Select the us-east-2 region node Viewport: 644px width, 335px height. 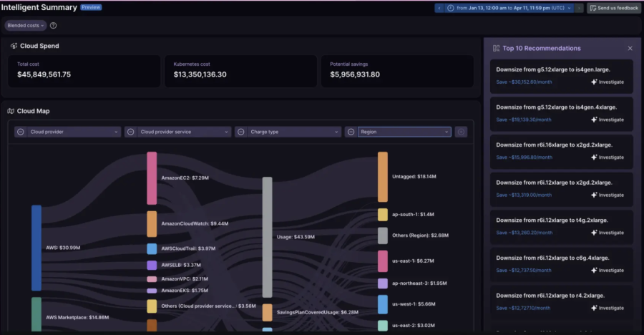click(x=383, y=326)
